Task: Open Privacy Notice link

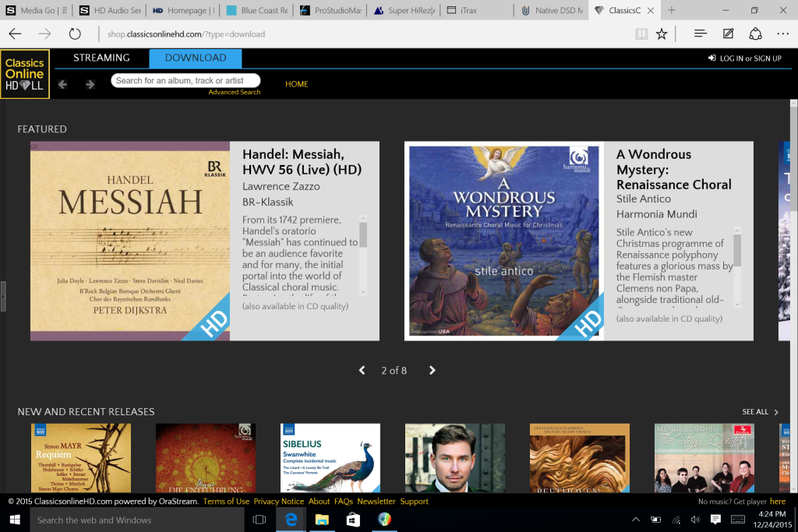Action: pyautogui.click(x=279, y=502)
